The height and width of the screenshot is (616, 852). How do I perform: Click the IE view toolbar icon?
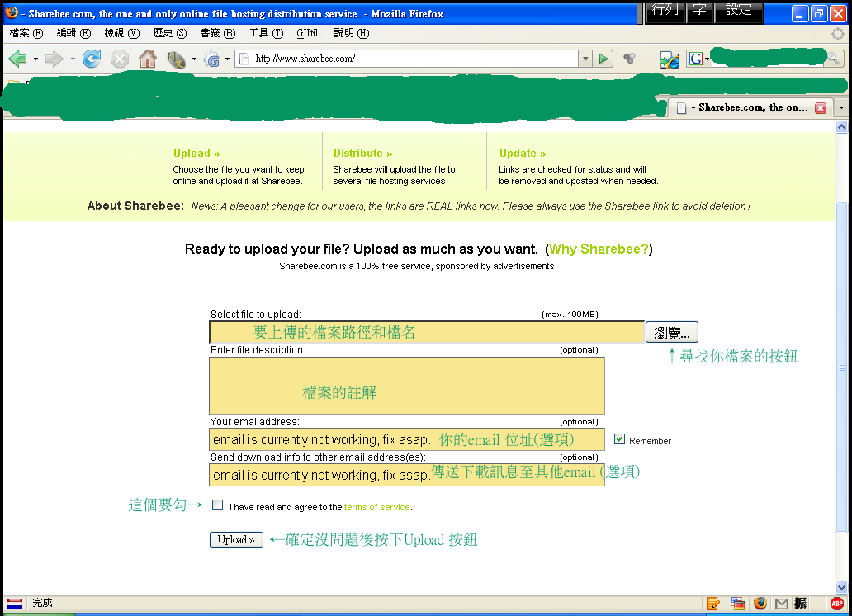point(669,59)
